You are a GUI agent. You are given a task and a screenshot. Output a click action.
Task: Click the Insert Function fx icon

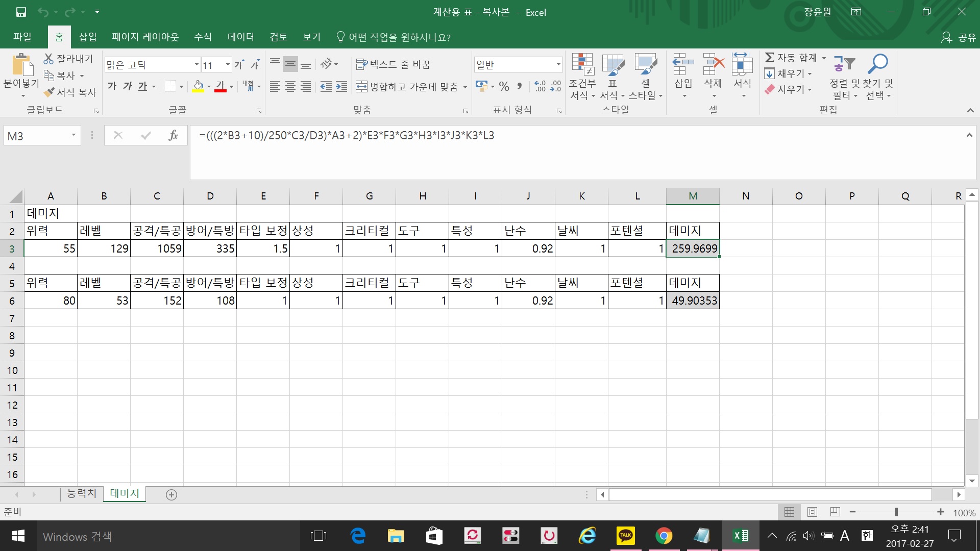point(173,135)
